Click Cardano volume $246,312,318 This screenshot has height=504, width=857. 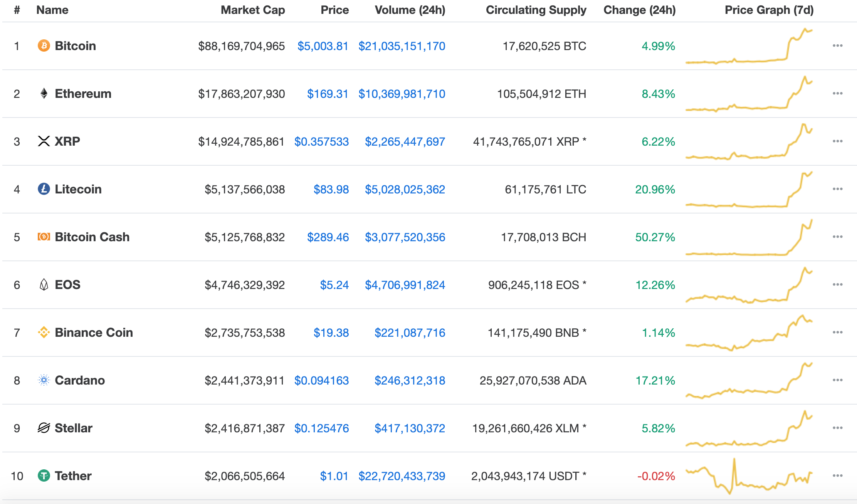pos(410,381)
